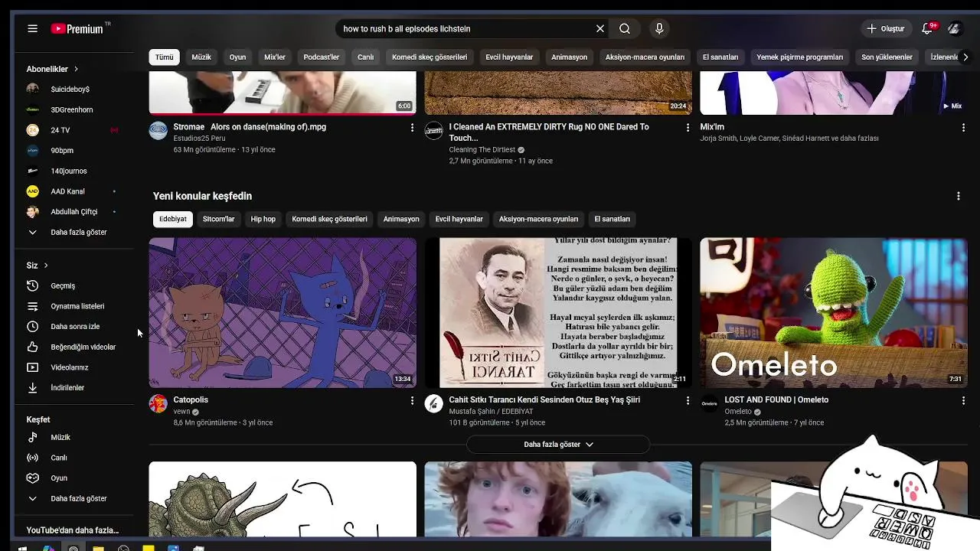Select Yemek pişirme programları chip
The image size is (980, 551).
pyautogui.click(x=800, y=57)
